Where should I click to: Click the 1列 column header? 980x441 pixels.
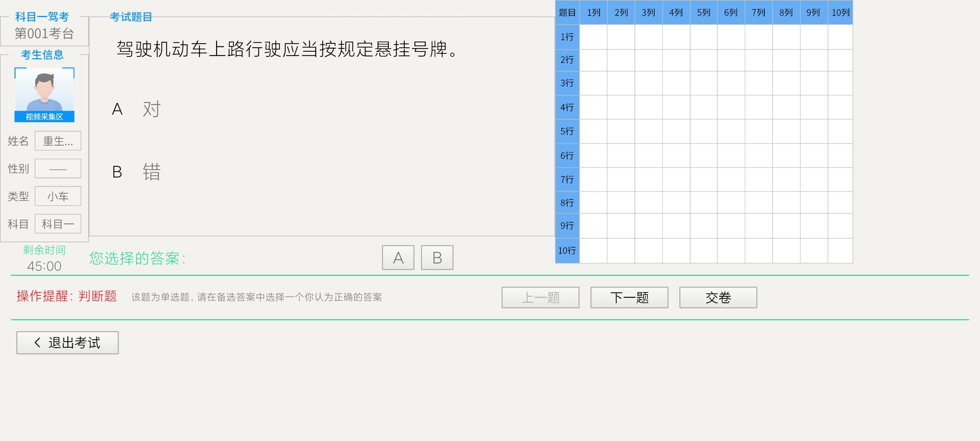593,13
